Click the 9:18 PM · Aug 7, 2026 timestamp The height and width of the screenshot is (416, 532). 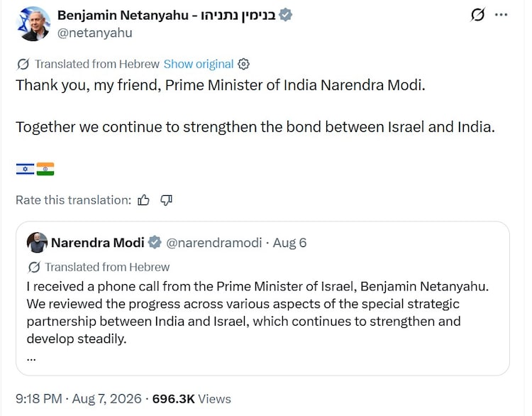pos(78,398)
